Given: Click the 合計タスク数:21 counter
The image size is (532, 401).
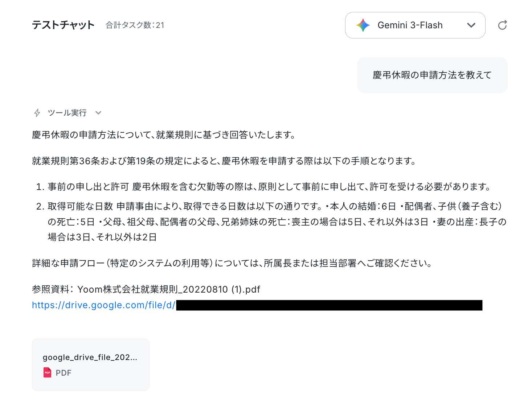Looking at the screenshot, I should [135, 25].
